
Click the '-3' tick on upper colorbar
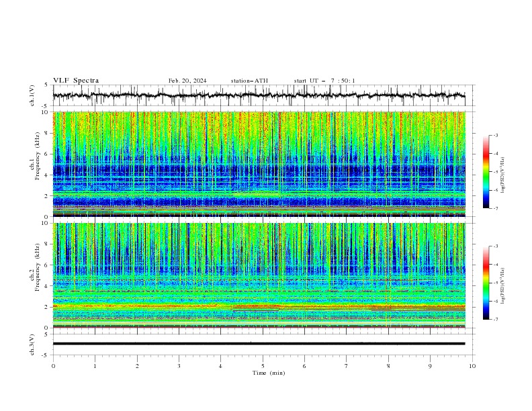coord(495,135)
